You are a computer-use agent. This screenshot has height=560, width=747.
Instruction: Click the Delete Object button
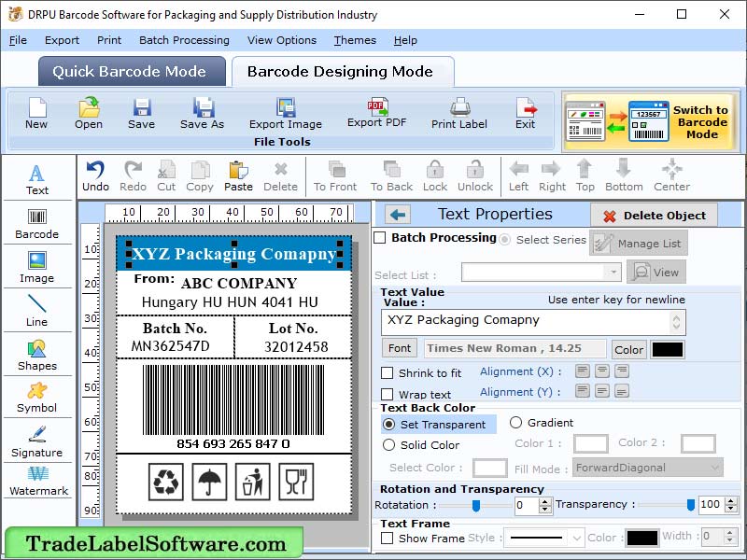[x=652, y=215]
